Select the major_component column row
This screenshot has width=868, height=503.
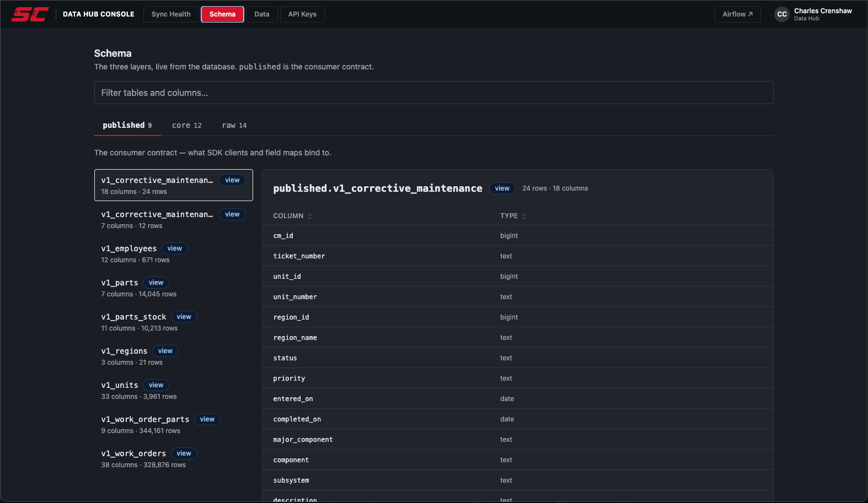(518, 439)
